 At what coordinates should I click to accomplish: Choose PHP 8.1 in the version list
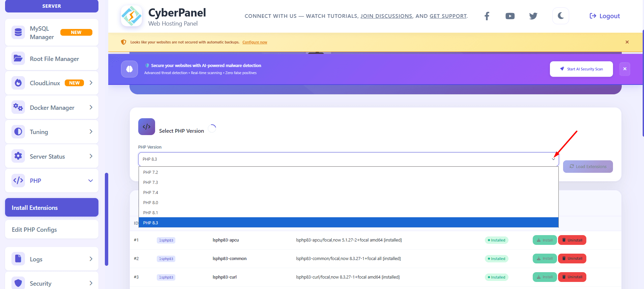coord(151,213)
